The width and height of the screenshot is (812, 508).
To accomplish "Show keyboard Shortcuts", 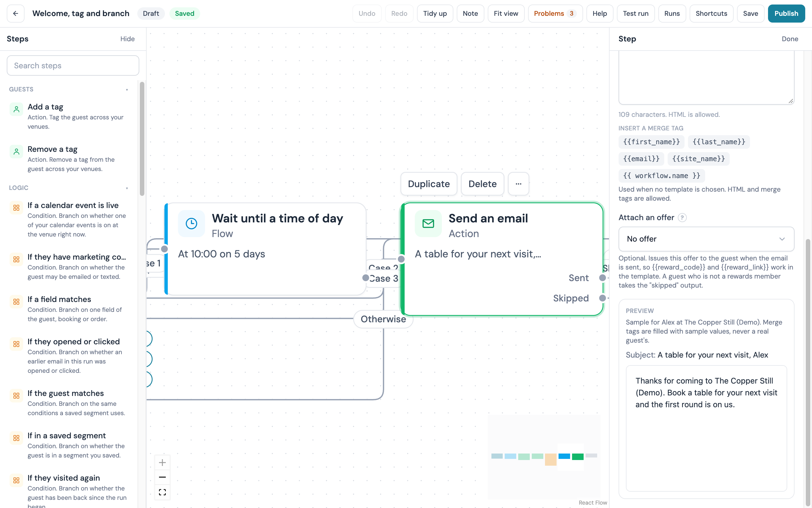I will point(711,14).
